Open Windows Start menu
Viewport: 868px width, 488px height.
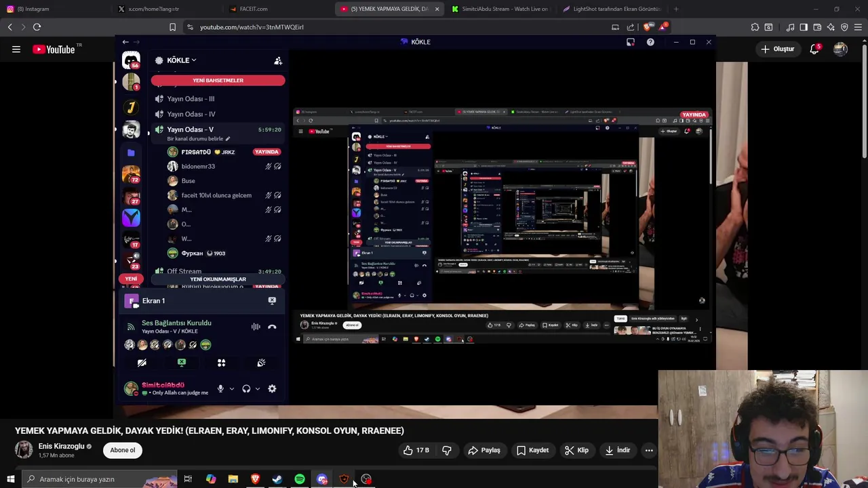click(10, 479)
